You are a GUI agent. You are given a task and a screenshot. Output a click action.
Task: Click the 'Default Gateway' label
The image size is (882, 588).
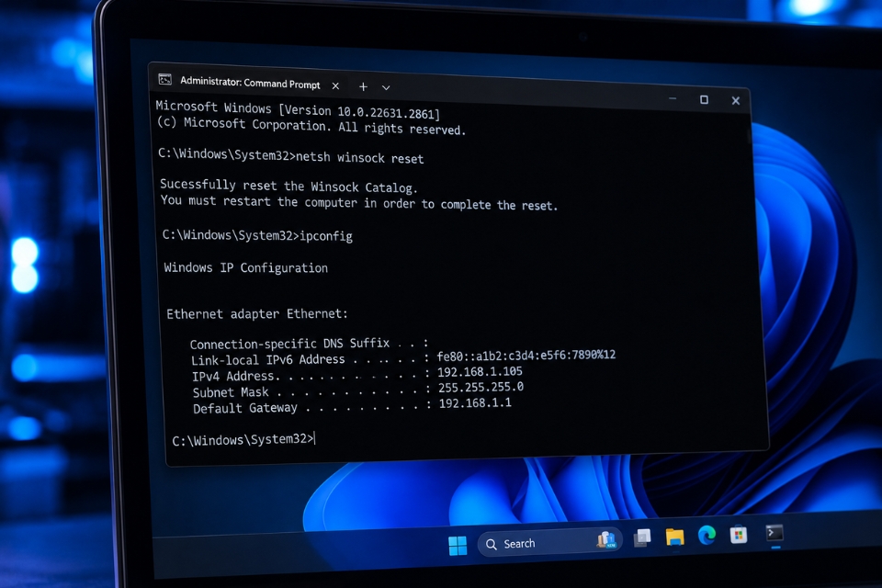(245, 407)
